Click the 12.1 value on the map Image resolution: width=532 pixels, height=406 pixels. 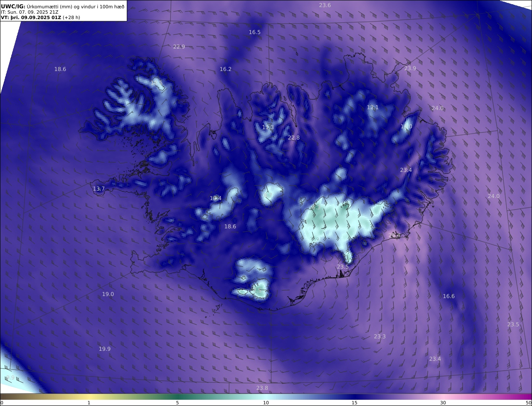pos(373,108)
